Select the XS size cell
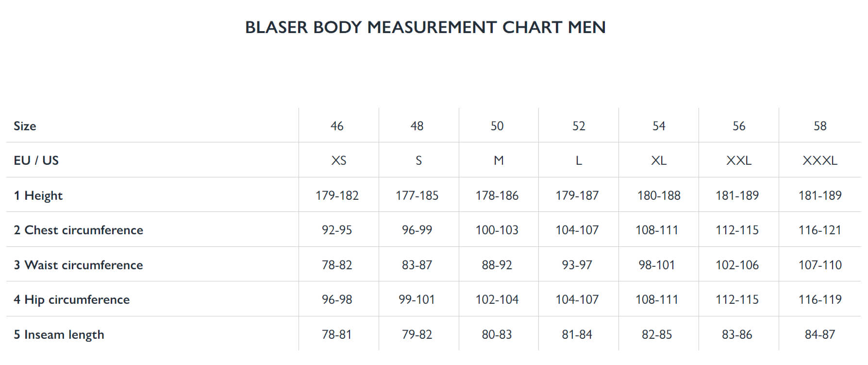Screen dimensions: 868x365 [x=338, y=160]
